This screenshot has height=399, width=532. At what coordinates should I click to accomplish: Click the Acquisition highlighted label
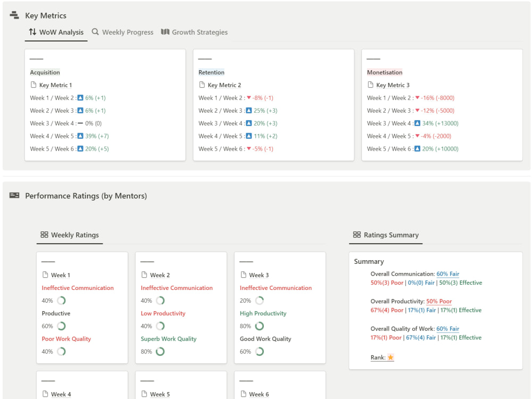click(x=44, y=72)
